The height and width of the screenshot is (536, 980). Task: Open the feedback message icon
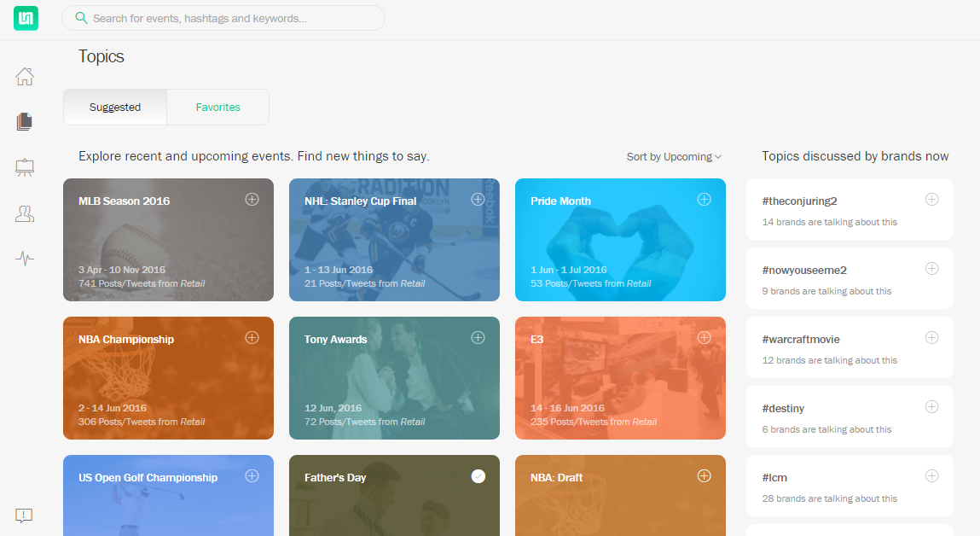(24, 516)
